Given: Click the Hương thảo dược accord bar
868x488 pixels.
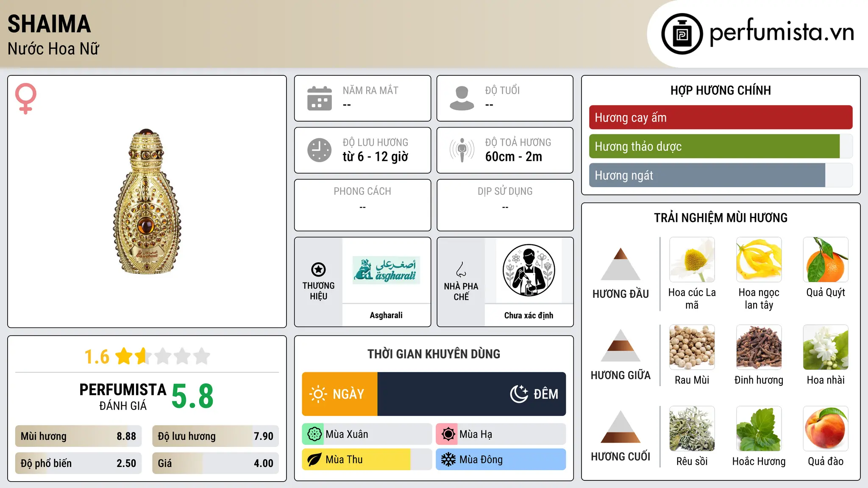Looking at the screenshot, I should coord(721,146).
